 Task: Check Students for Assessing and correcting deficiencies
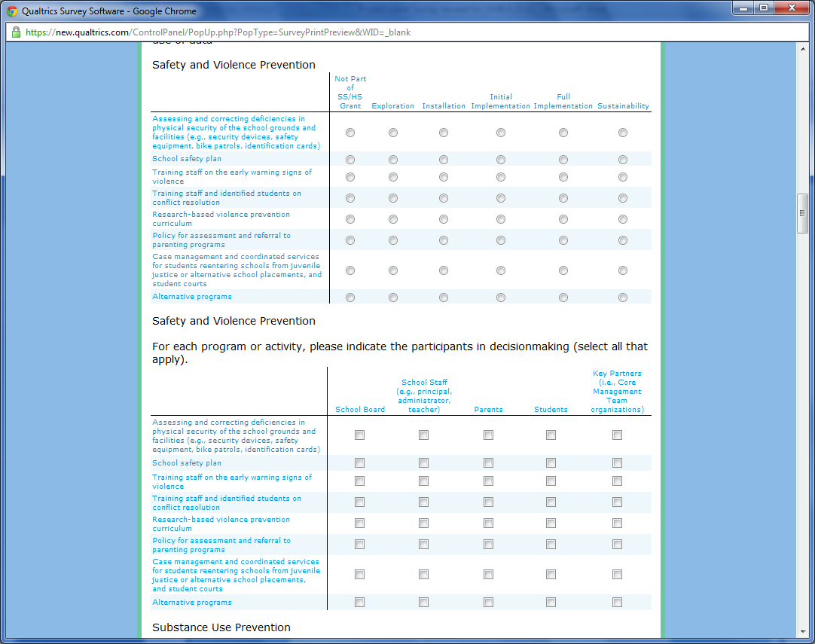tap(551, 435)
